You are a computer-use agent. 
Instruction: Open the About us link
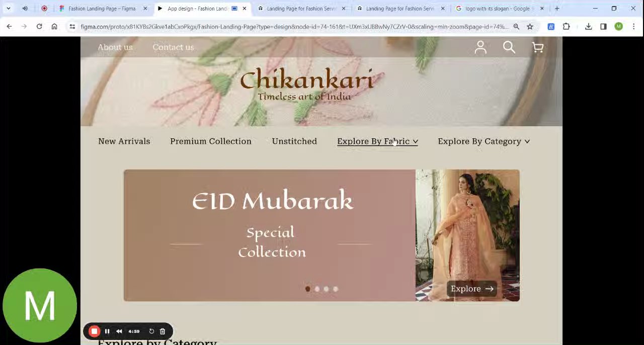point(115,47)
